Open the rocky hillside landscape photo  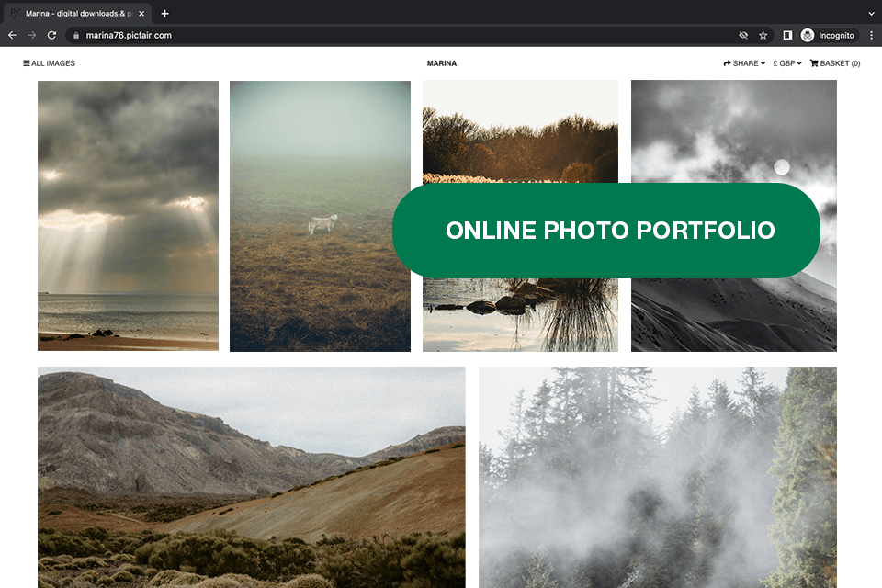point(252,477)
